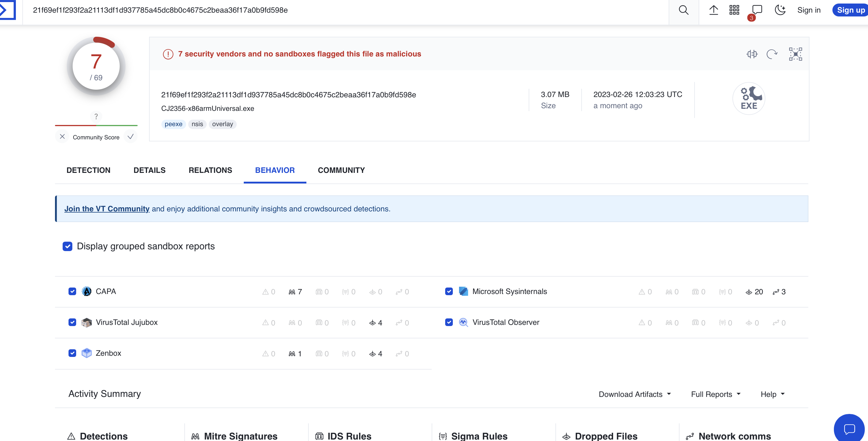Click the 3.07 MB size value
The width and height of the screenshot is (868, 441).
point(555,94)
